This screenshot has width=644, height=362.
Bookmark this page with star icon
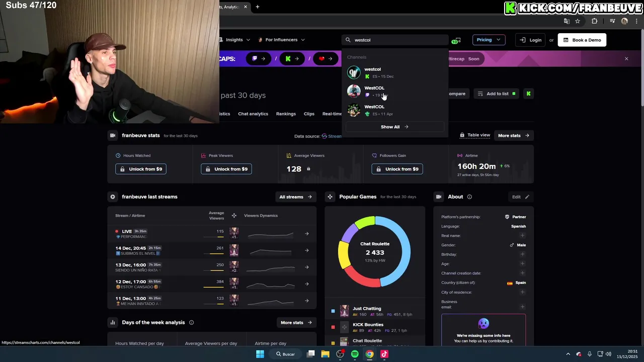pyautogui.click(x=578, y=21)
